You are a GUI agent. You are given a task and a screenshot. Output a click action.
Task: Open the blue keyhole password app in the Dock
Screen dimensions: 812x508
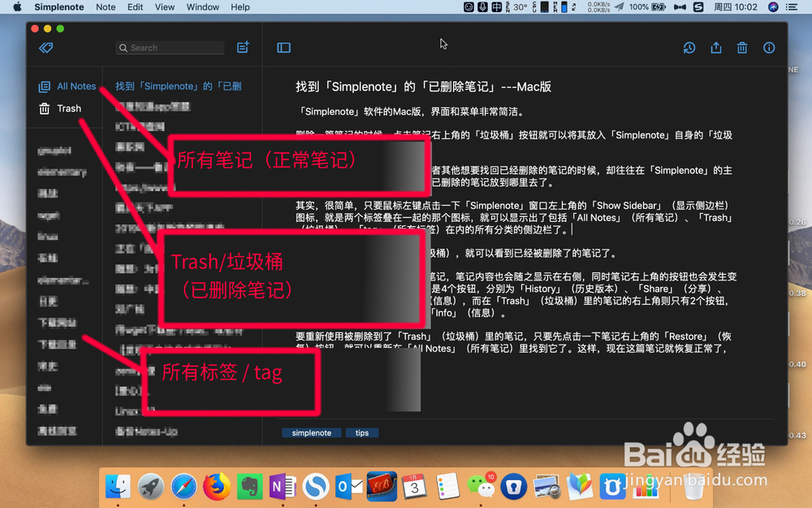pos(514,486)
